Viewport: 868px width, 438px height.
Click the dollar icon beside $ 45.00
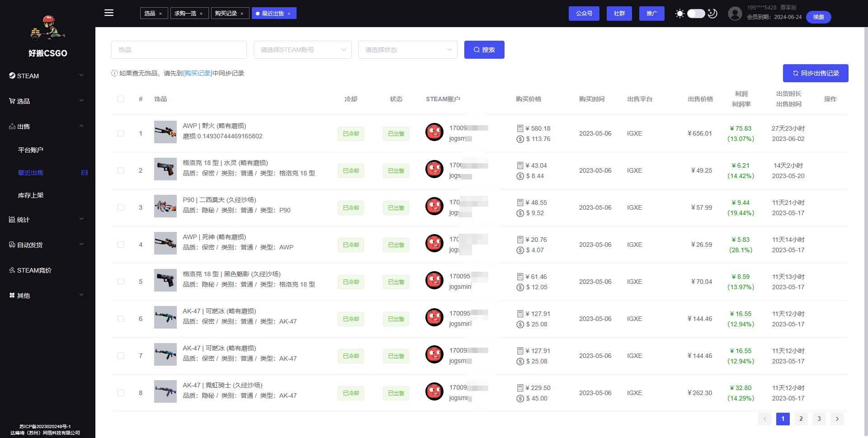click(520, 398)
